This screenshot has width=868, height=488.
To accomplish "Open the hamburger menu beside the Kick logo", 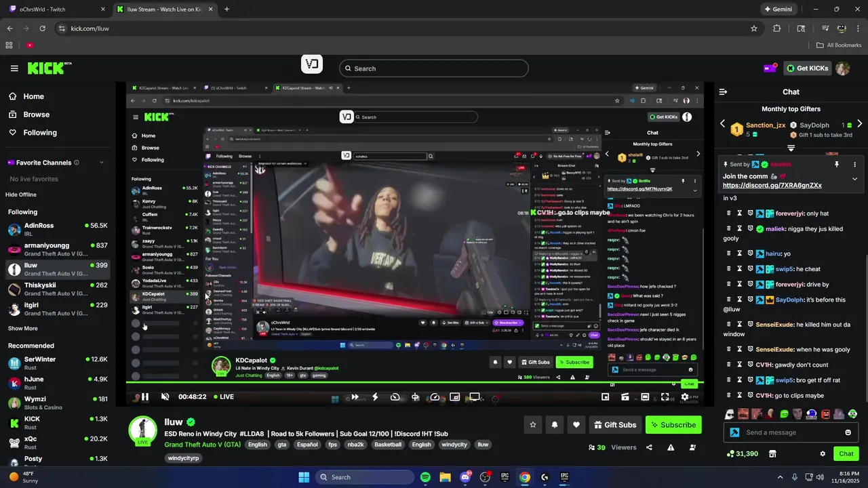I will click(14, 68).
